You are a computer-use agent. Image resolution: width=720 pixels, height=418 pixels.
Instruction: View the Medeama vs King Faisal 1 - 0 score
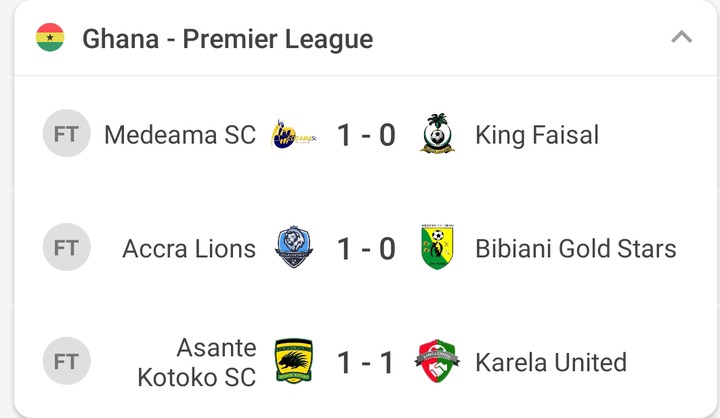(x=365, y=134)
